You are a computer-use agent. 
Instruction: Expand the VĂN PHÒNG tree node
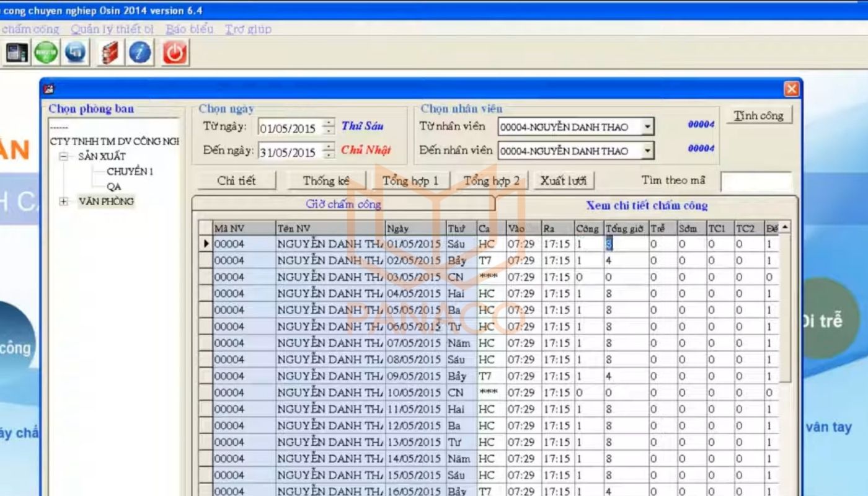tap(63, 201)
